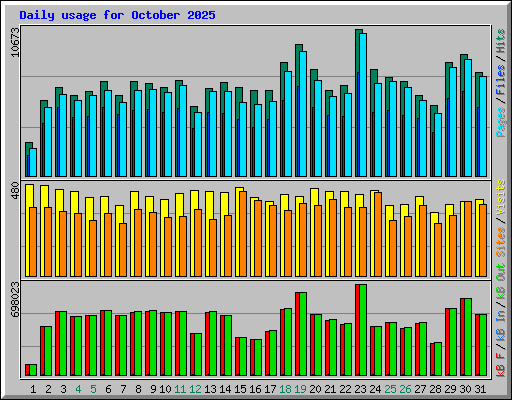The height and width of the screenshot is (400, 512).
Task: Click the green weekend day label 18
Action: tap(285, 389)
